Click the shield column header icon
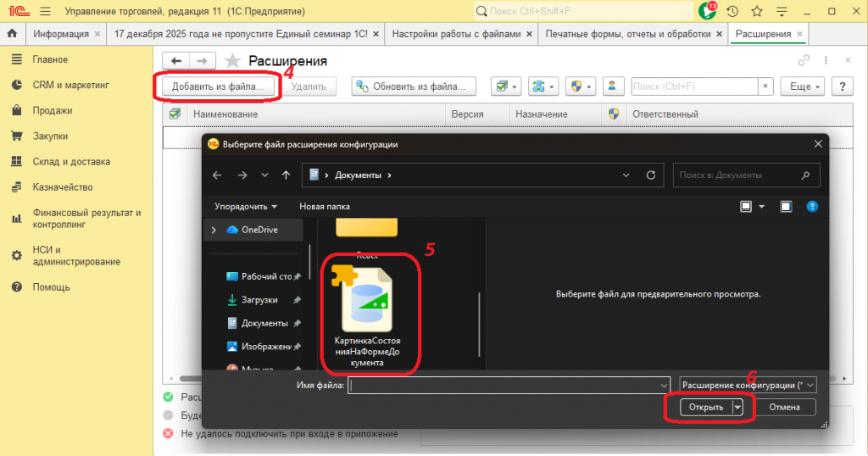The width and height of the screenshot is (868, 456). (x=614, y=114)
